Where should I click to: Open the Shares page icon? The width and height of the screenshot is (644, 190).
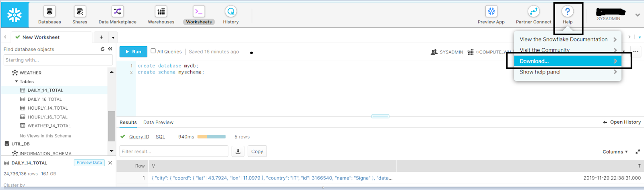pos(80,12)
